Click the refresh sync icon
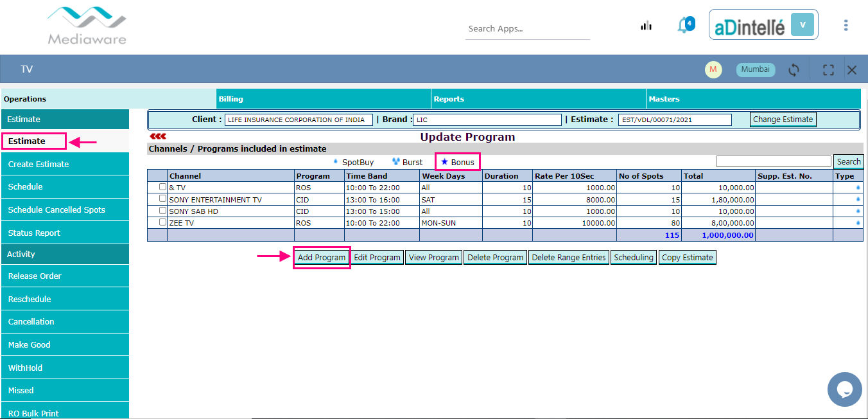Image resolution: width=868 pixels, height=419 pixels. tap(794, 70)
